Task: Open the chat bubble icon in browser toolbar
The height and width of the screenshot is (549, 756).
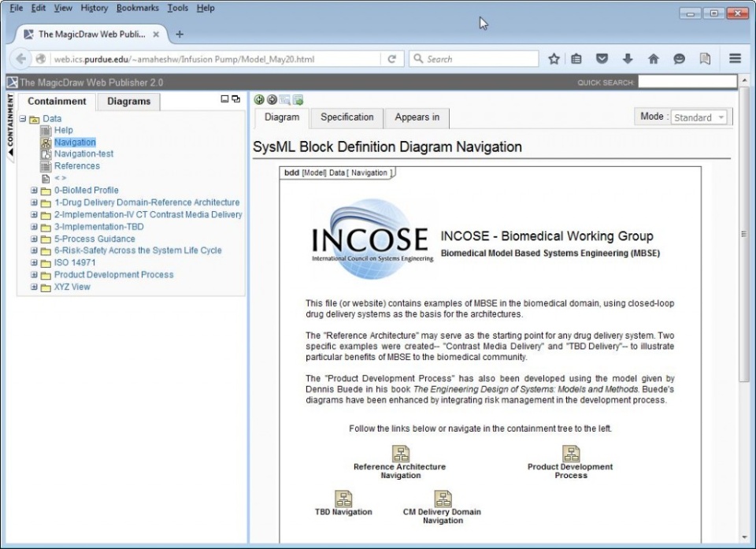Action: pyautogui.click(x=679, y=59)
